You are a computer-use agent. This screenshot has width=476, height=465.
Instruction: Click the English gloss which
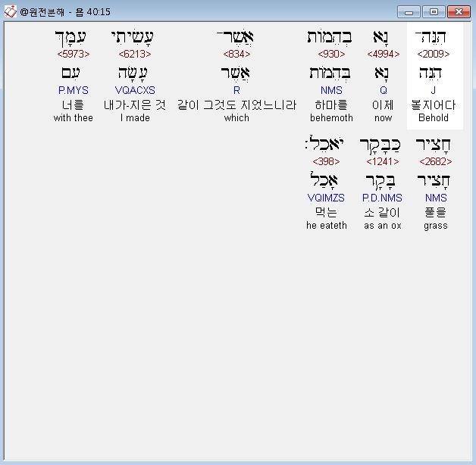236,117
